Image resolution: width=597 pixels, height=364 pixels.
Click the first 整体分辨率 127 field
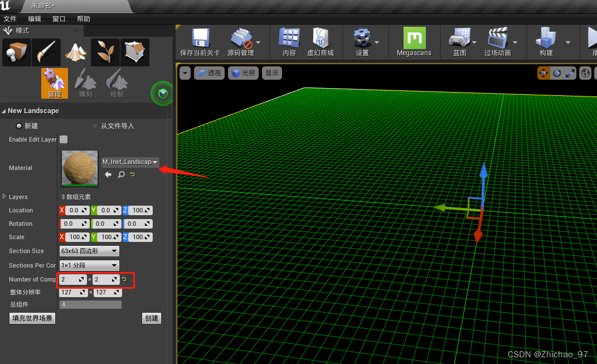click(x=74, y=293)
